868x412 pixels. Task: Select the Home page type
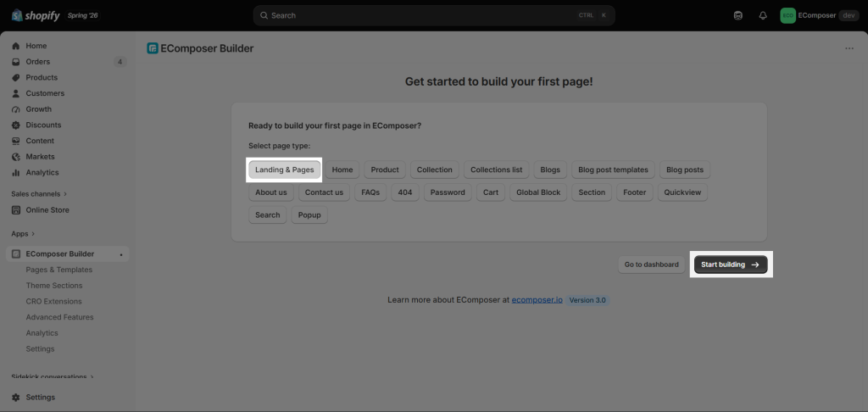(342, 170)
